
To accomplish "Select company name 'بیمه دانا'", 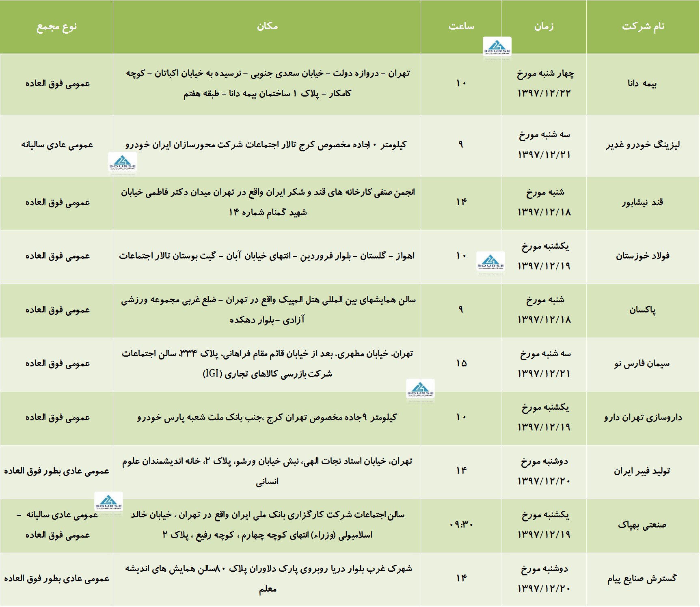I will [642, 84].
